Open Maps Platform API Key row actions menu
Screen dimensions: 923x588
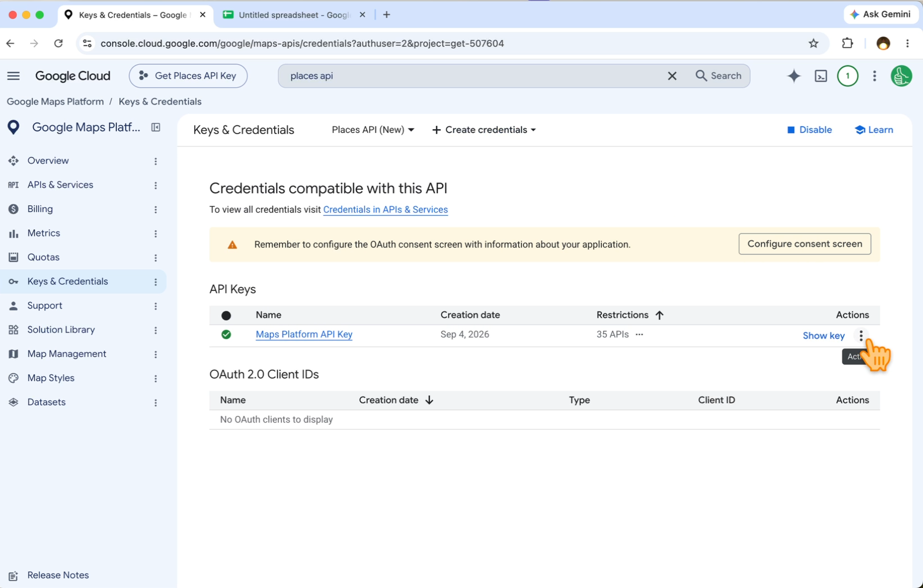(861, 335)
